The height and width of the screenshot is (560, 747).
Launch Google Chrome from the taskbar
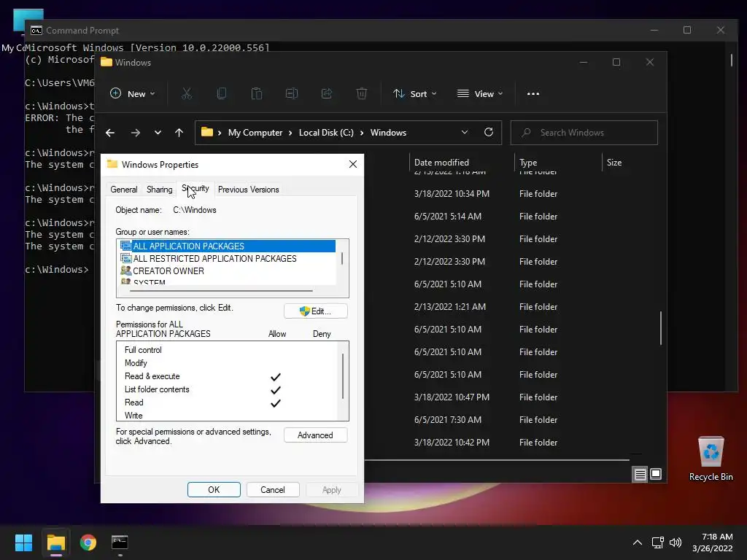tap(88, 542)
